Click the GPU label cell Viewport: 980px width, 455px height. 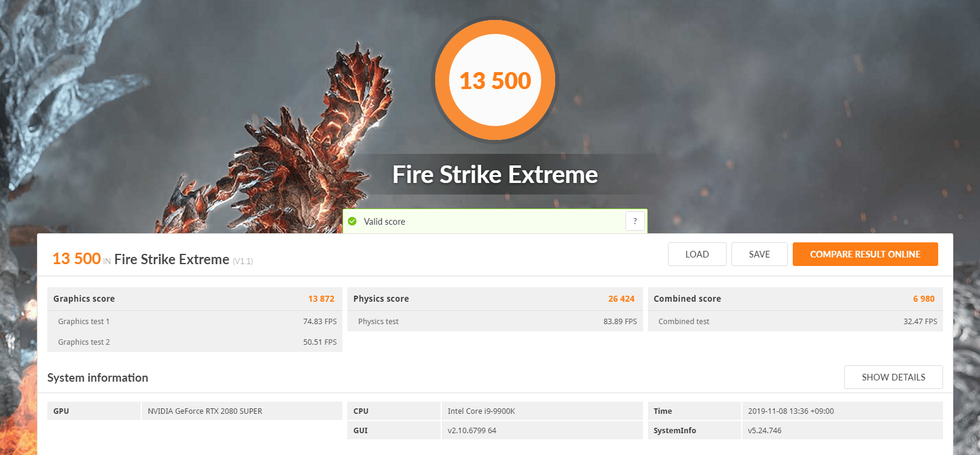(94, 411)
